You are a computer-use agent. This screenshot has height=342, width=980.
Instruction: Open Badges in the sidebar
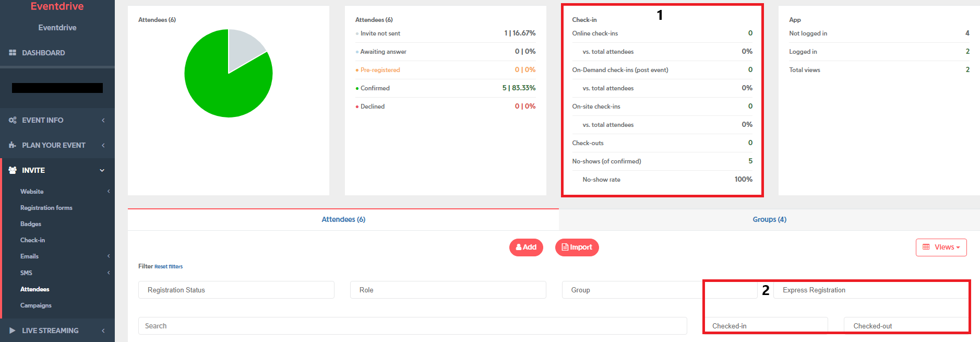tap(31, 224)
